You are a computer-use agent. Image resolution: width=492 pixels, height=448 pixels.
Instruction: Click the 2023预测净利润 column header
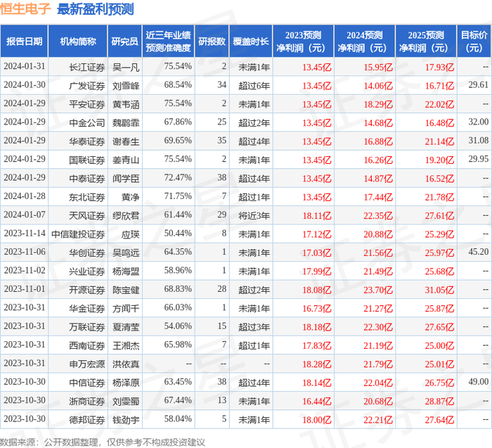[x=304, y=41]
